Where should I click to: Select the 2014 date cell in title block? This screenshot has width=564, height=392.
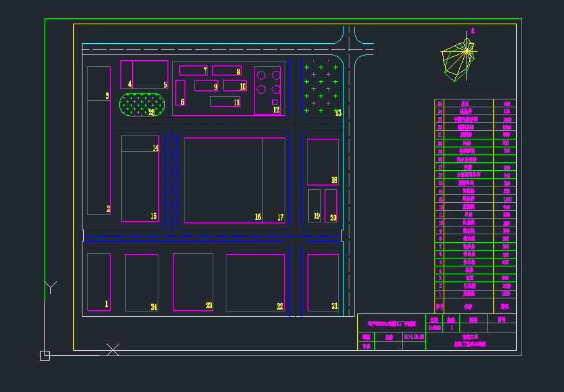[x=415, y=336]
